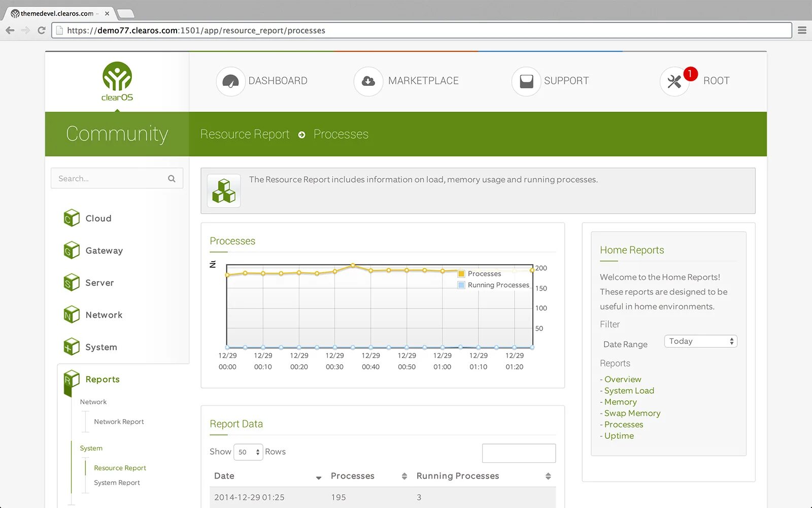Select the Root menu item
This screenshot has height=508, width=812.
(716, 81)
